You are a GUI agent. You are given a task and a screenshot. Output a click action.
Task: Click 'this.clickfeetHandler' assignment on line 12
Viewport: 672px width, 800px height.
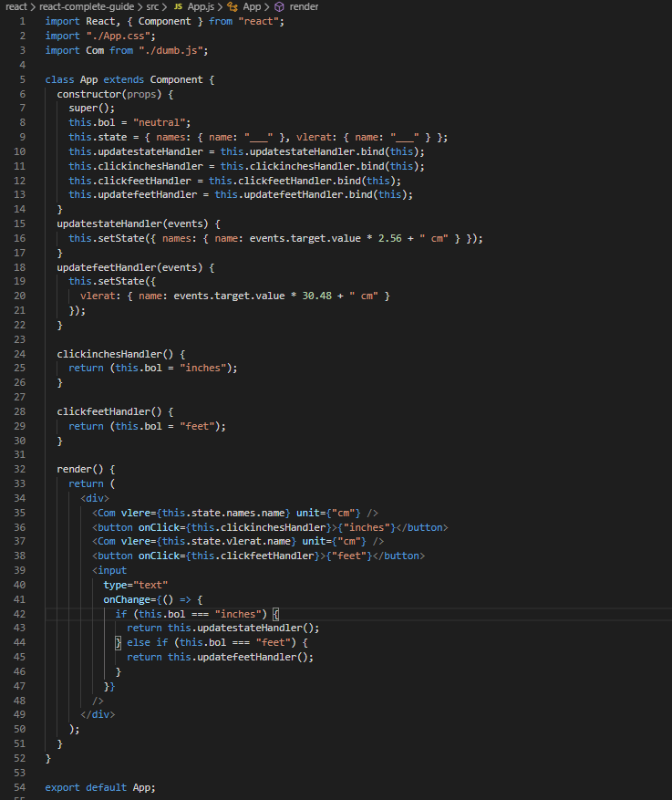129,181
